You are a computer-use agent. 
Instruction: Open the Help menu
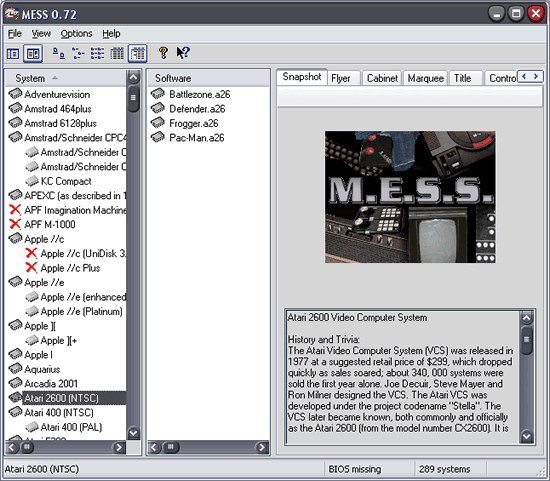pos(111,34)
